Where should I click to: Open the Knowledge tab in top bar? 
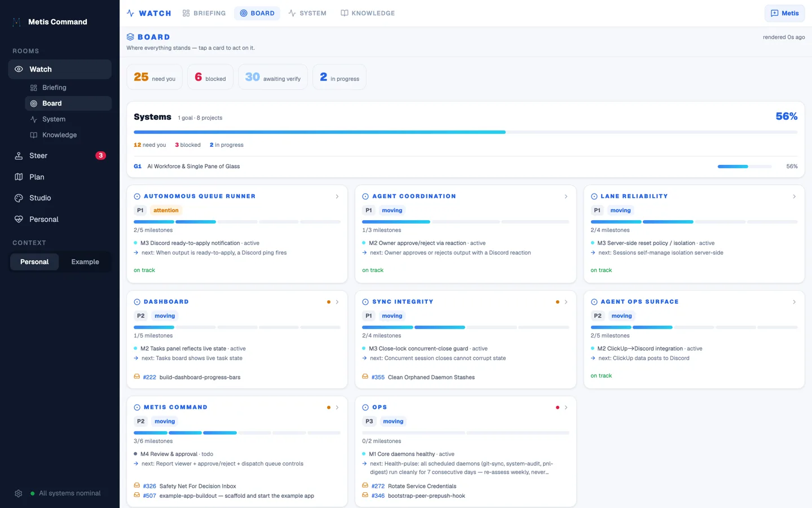click(368, 13)
